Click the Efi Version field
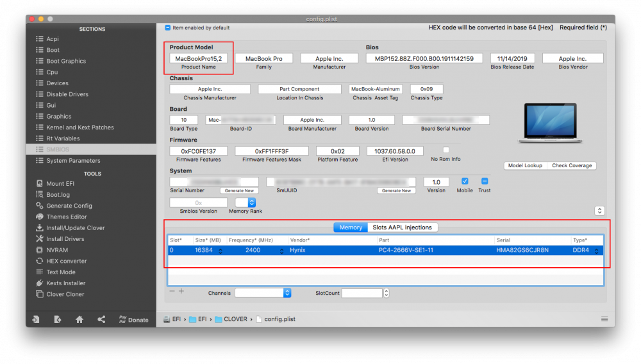The width and height of the screenshot is (641, 364). [x=395, y=151]
